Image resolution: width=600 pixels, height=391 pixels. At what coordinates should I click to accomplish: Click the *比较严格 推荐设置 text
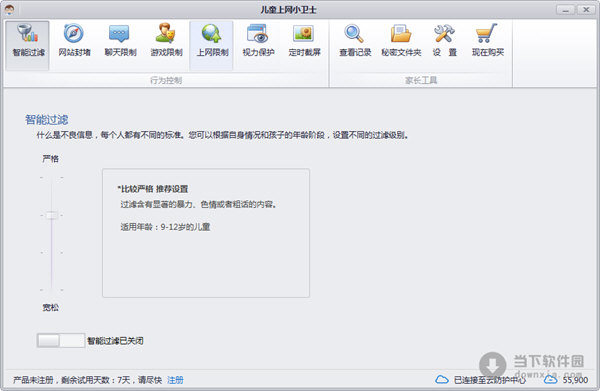pyautogui.click(x=153, y=189)
